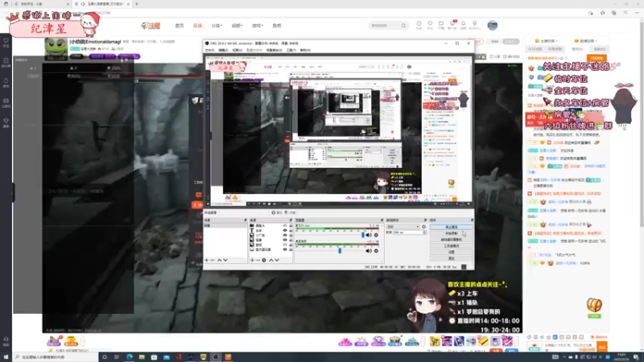Viewport: 644px width, 362px height.
Task: Go to 鱼吧 tab on Douyu
Action: click(277, 26)
